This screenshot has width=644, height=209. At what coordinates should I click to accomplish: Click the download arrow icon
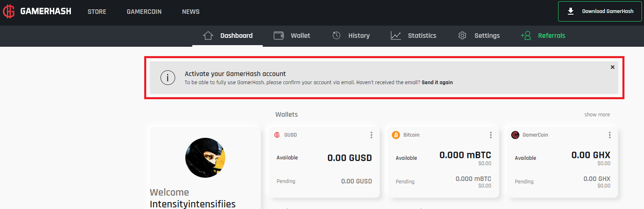571,11
